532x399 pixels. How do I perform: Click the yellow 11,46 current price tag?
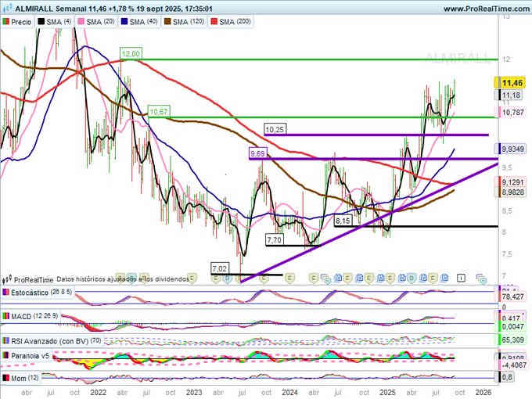pos(512,83)
